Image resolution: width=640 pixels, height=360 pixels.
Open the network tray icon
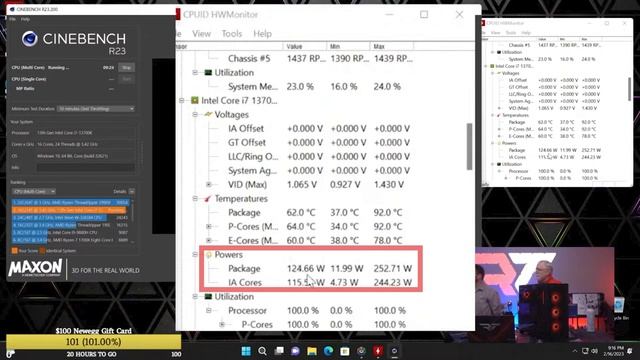pyautogui.click(x=585, y=351)
